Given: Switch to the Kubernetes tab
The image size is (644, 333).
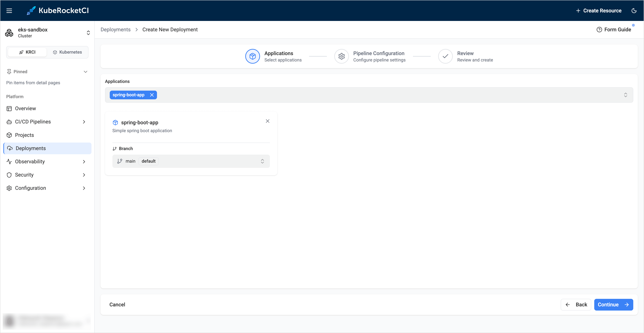Looking at the screenshot, I should pos(68,52).
